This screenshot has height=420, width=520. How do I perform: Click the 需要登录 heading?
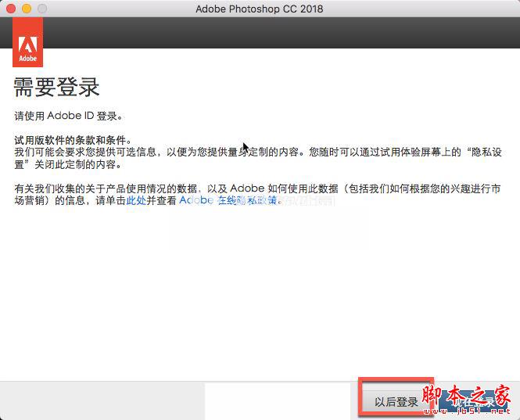tap(57, 88)
